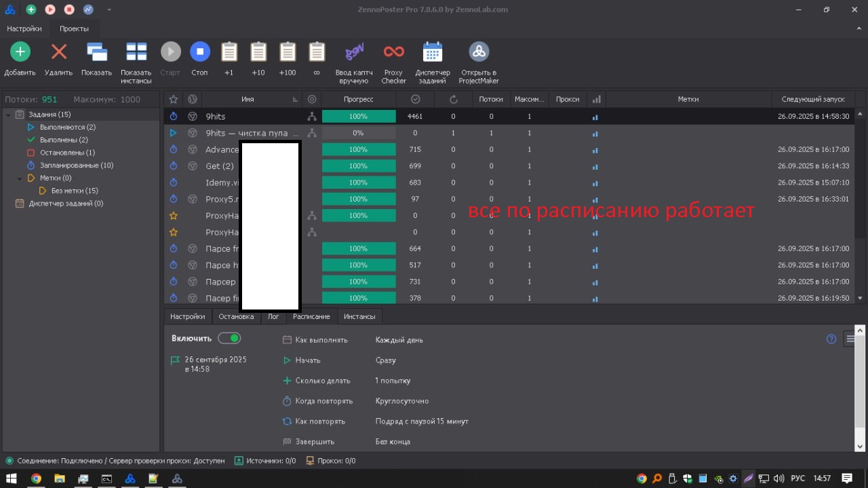The width and height of the screenshot is (868, 488).
Task: Sort by Прогресс column header
Action: [359, 99]
